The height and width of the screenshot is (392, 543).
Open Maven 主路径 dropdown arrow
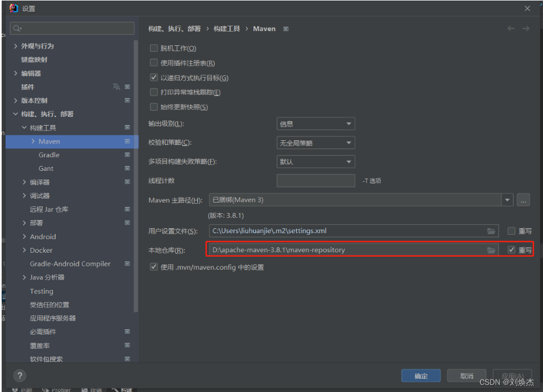507,200
